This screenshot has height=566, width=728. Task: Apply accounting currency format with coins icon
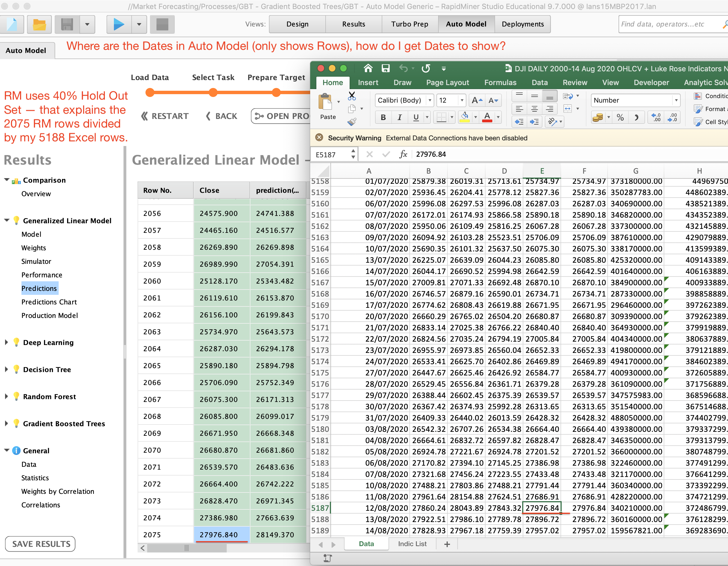(598, 117)
